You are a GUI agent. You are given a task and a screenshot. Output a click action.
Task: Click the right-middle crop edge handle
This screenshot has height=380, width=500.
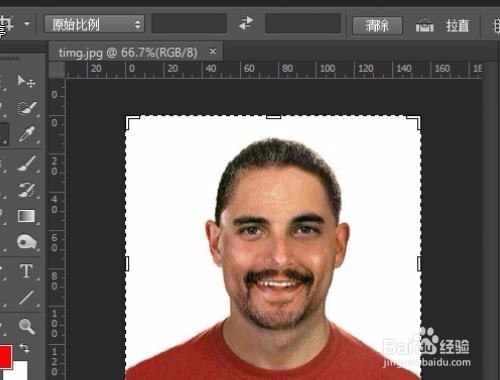pos(419,264)
